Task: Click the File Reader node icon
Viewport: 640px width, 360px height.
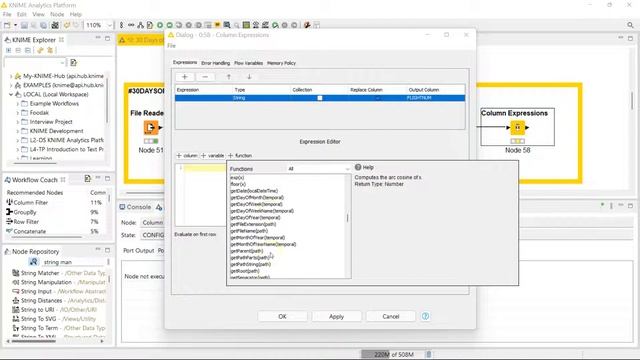Action: pos(151,127)
